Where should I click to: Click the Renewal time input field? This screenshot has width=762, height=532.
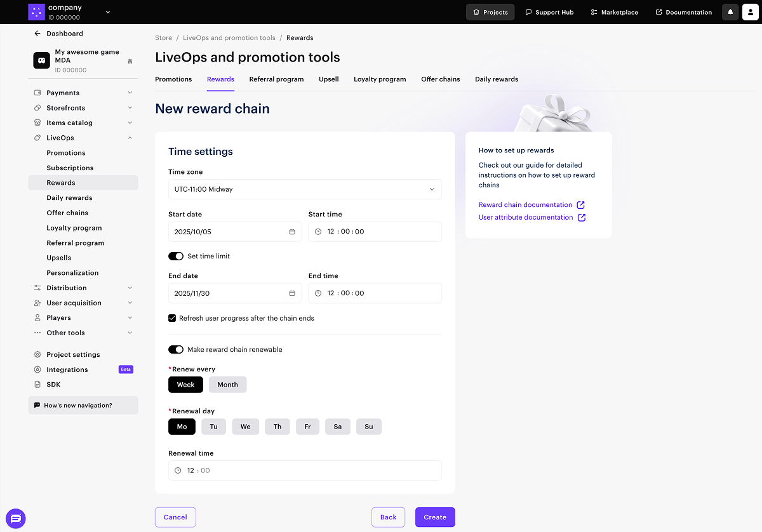tap(305, 470)
